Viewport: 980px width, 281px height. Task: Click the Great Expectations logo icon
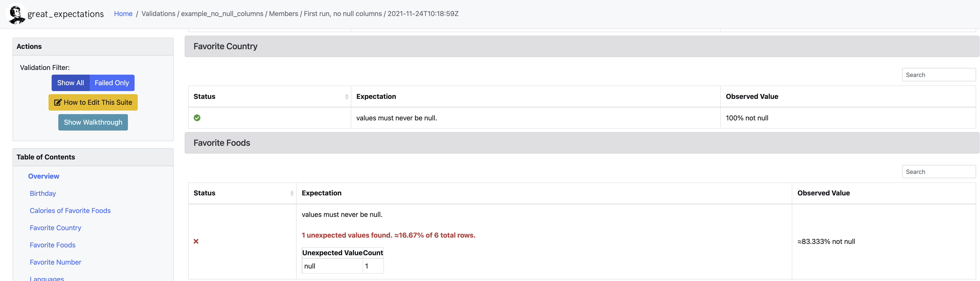click(16, 14)
